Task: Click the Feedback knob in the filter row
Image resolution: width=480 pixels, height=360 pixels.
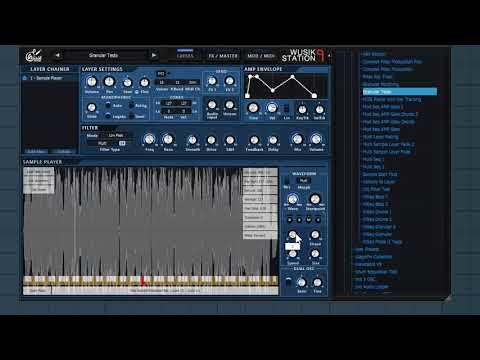Action: click(254, 140)
